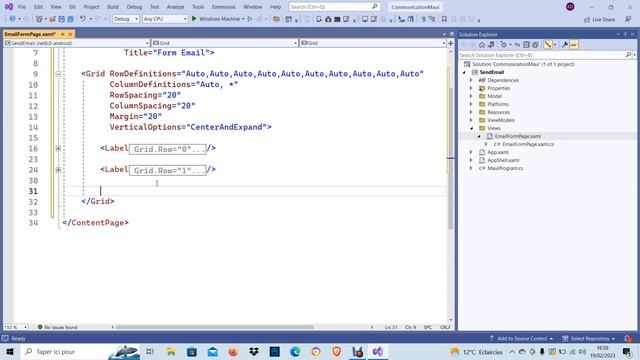The image size is (640, 360).
Task: Click the notification bell in status bar
Action: tap(628, 338)
